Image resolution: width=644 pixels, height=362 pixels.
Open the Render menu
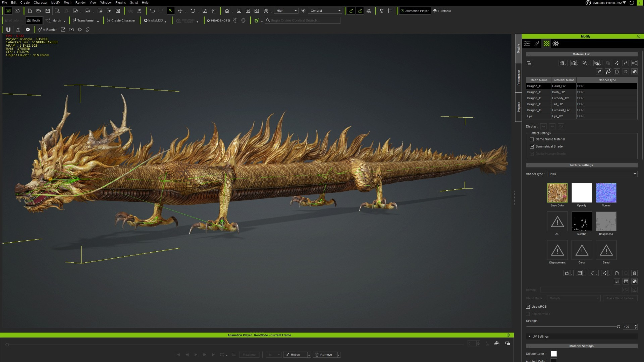point(80,2)
